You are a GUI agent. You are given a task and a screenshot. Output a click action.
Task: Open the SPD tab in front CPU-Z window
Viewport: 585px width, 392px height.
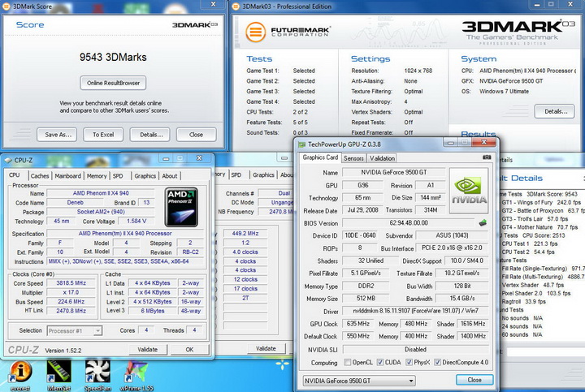[x=118, y=176]
